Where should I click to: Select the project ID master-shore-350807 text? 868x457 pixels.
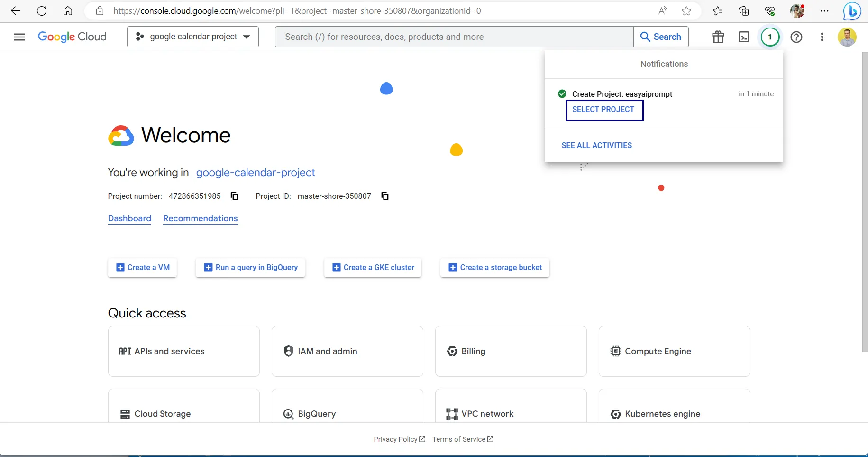[x=334, y=196]
